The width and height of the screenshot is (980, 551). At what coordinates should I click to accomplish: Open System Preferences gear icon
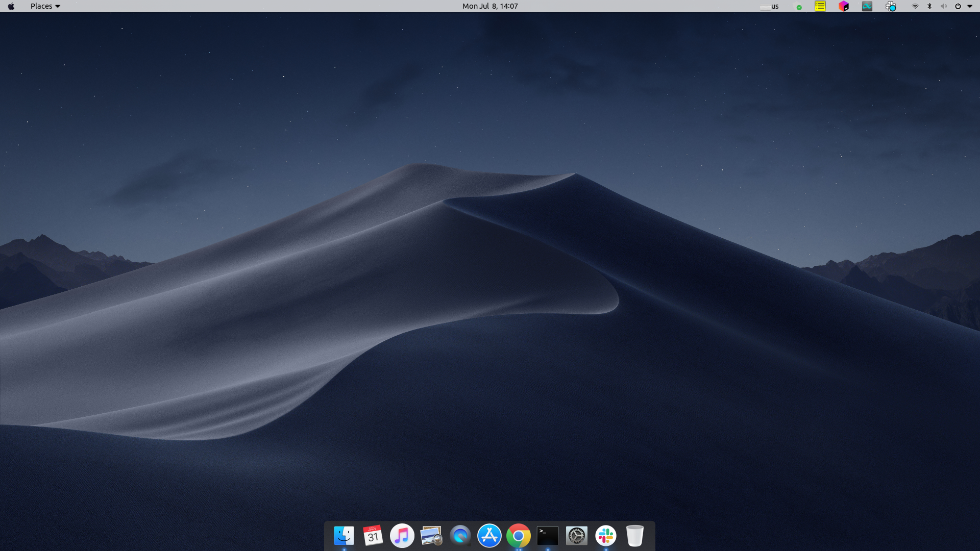(x=577, y=536)
